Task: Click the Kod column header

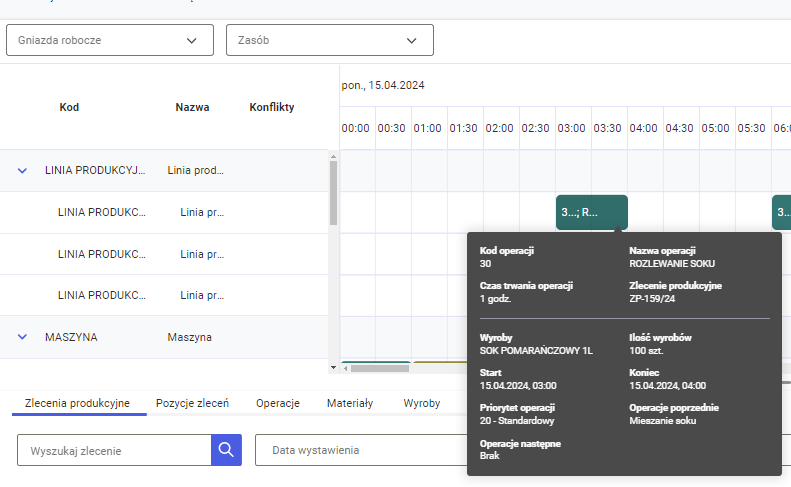Action: coord(69,107)
